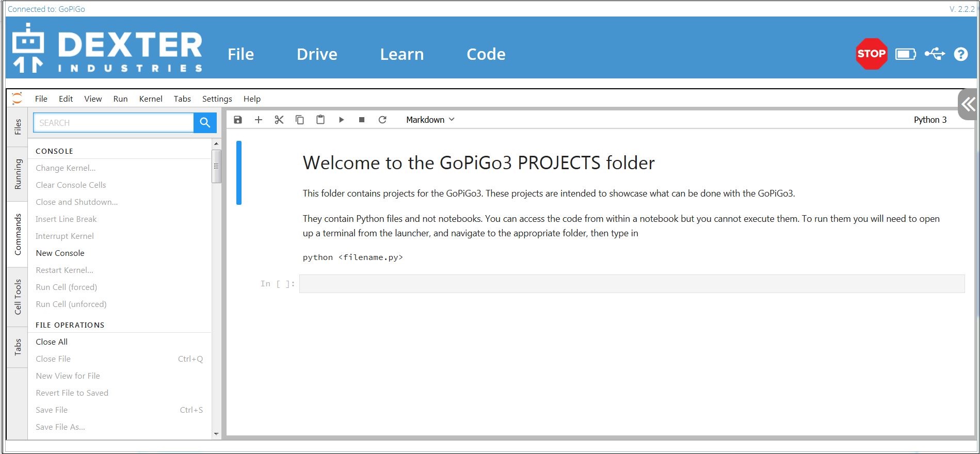Focus the command SEARCH field

click(114, 123)
